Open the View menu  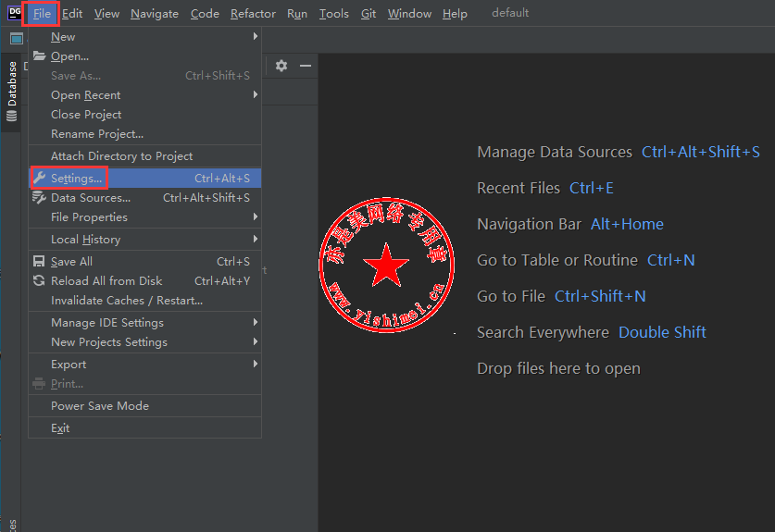(x=106, y=13)
